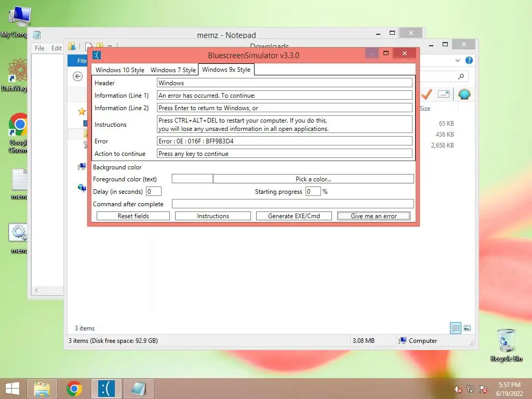Click the Size column header
Screen dimensions: 532x399
click(425, 109)
